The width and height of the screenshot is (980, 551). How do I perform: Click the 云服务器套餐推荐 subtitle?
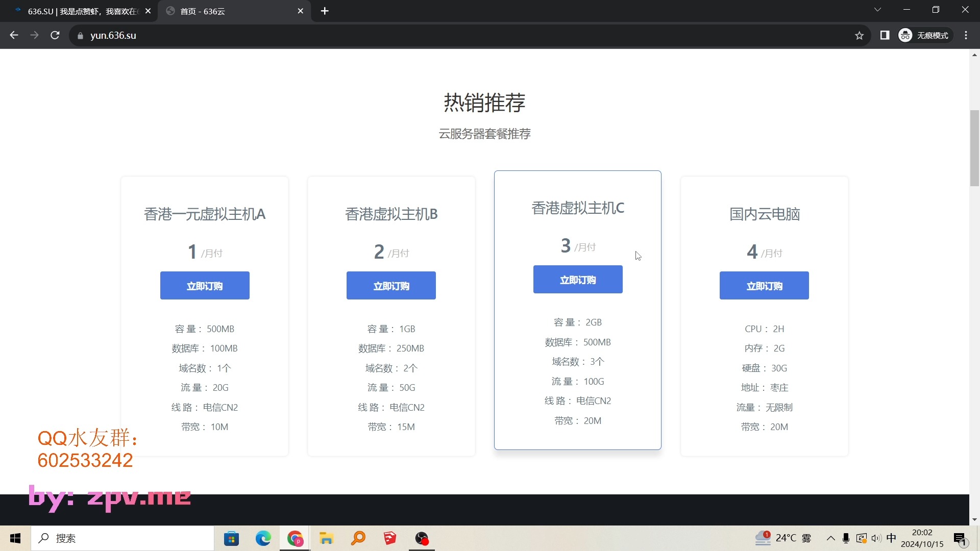coord(484,134)
